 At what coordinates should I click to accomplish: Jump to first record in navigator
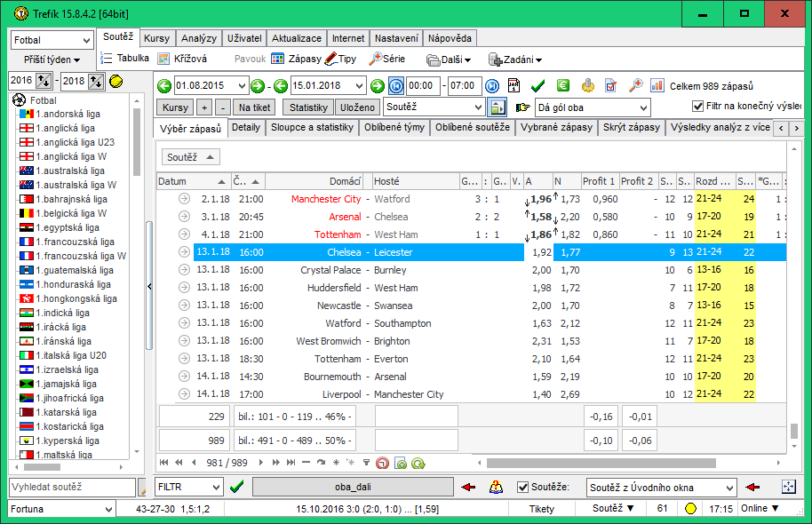pyautogui.click(x=164, y=463)
